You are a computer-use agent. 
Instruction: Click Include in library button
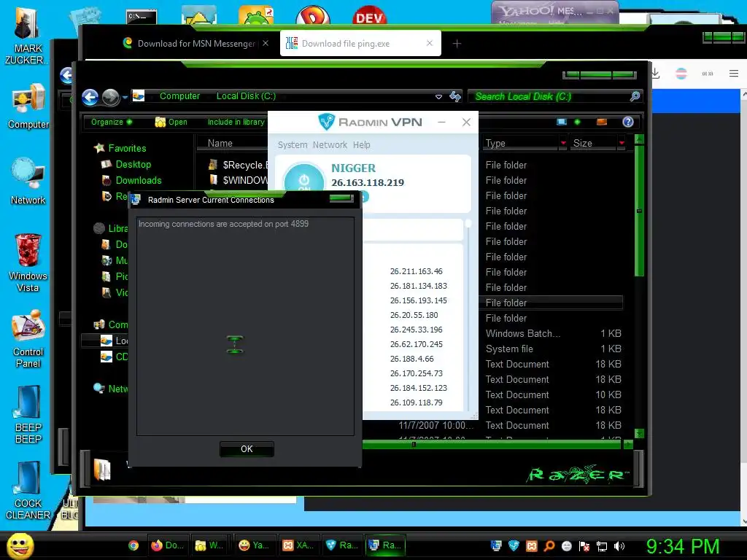click(x=236, y=122)
